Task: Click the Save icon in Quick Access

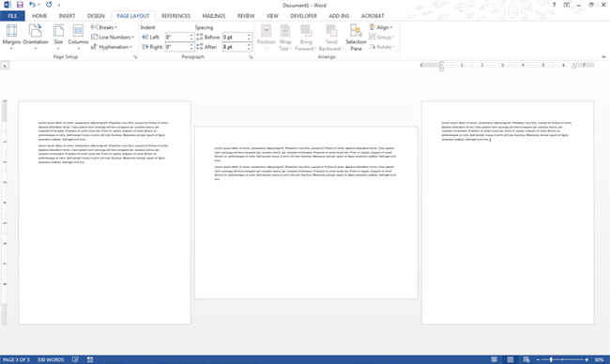Action: tap(20, 5)
